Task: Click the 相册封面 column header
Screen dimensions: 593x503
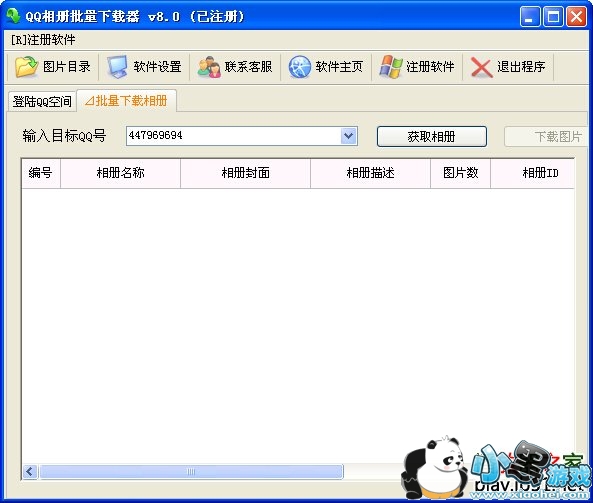Action: pos(245,173)
